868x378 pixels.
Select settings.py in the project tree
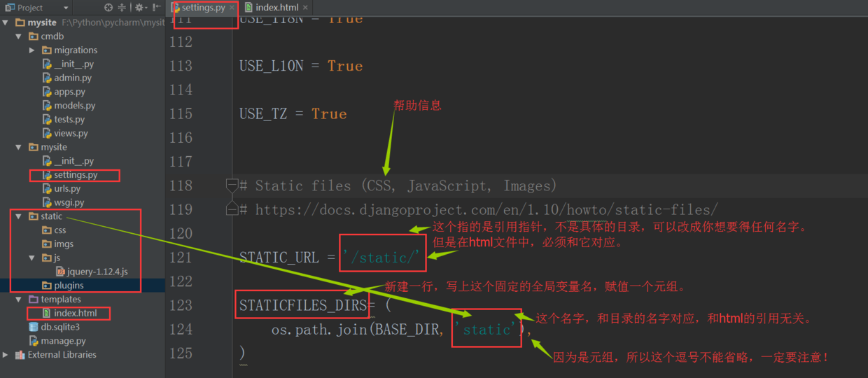[x=70, y=175]
